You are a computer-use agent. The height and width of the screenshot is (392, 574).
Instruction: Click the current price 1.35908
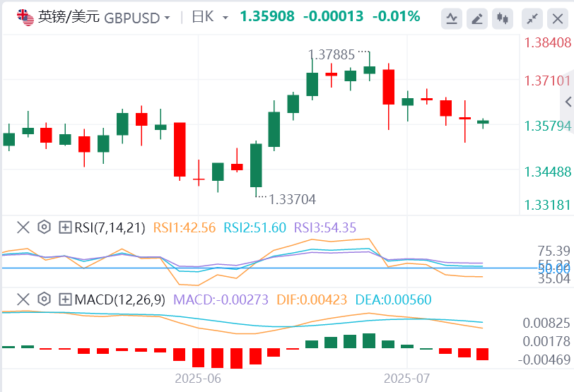(267, 16)
